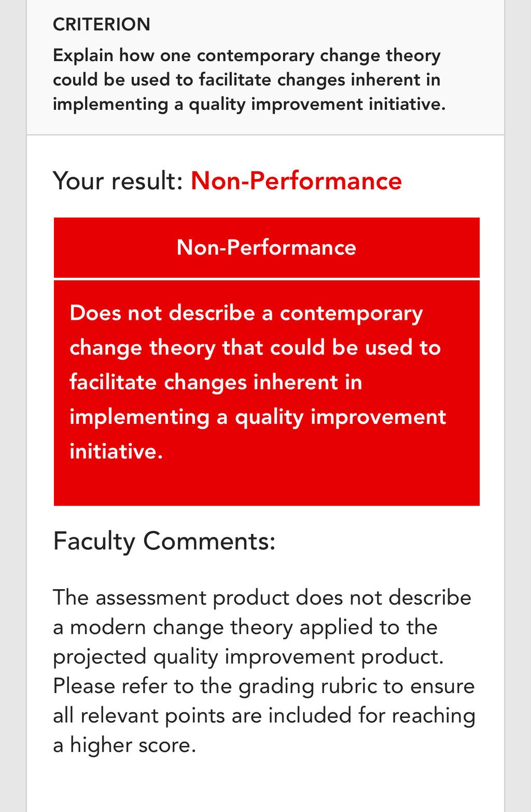This screenshot has width=531, height=812.
Task: Click the line "projected quality improvement product."
Action: click(248, 657)
